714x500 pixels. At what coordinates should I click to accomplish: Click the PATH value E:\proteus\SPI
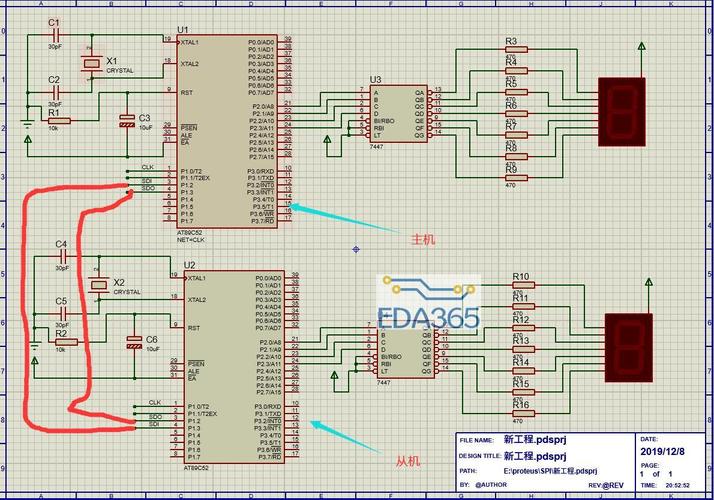[x=550, y=471]
